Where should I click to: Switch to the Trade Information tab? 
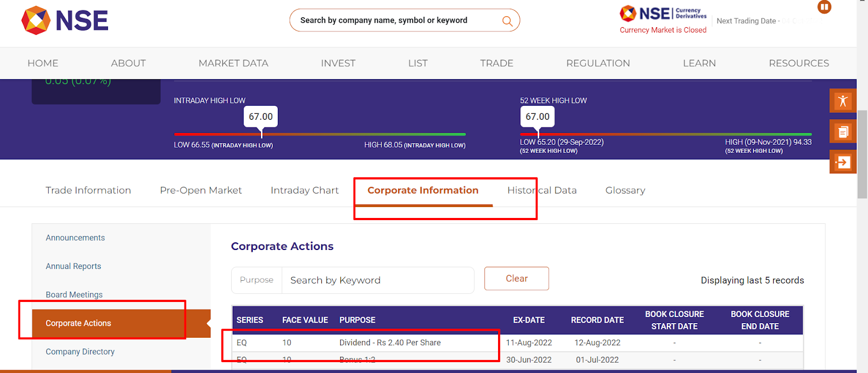pos(88,190)
